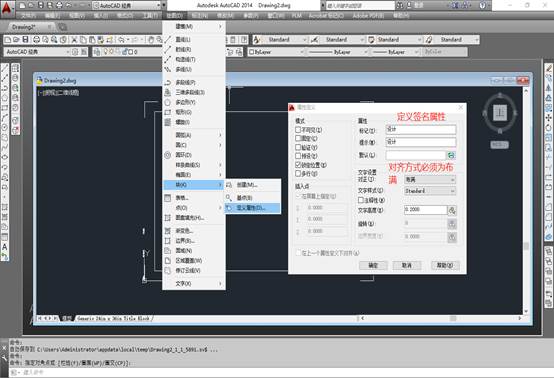Switch to Generic 24in x 36in Title Block tab
Viewport: 554px width, 378px height.
113,319
